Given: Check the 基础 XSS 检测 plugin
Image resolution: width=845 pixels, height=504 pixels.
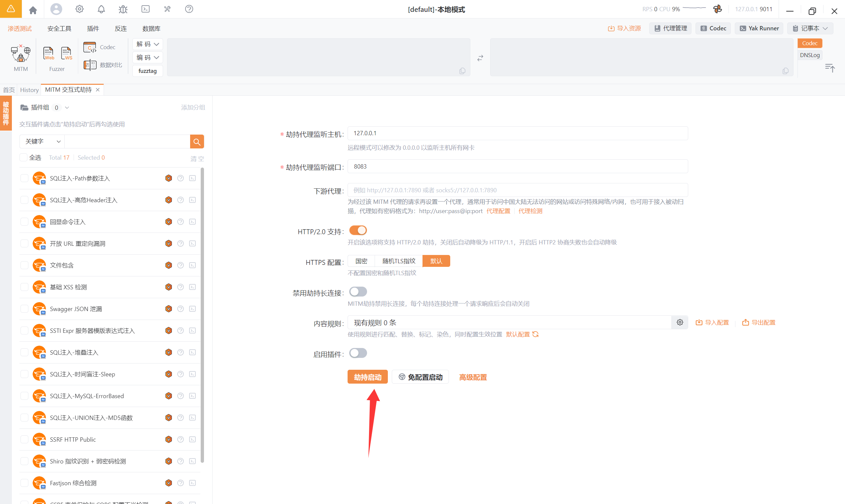Looking at the screenshot, I should (24, 287).
